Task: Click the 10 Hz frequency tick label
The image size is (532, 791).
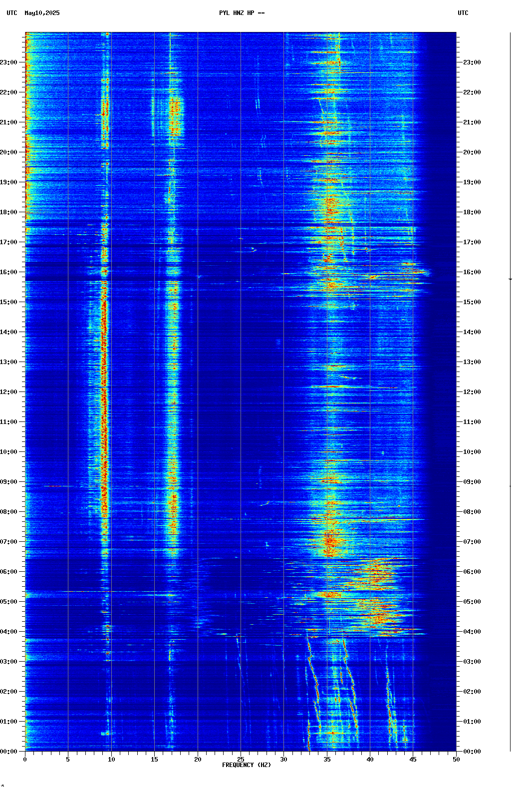Action: click(x=111, y=760)
